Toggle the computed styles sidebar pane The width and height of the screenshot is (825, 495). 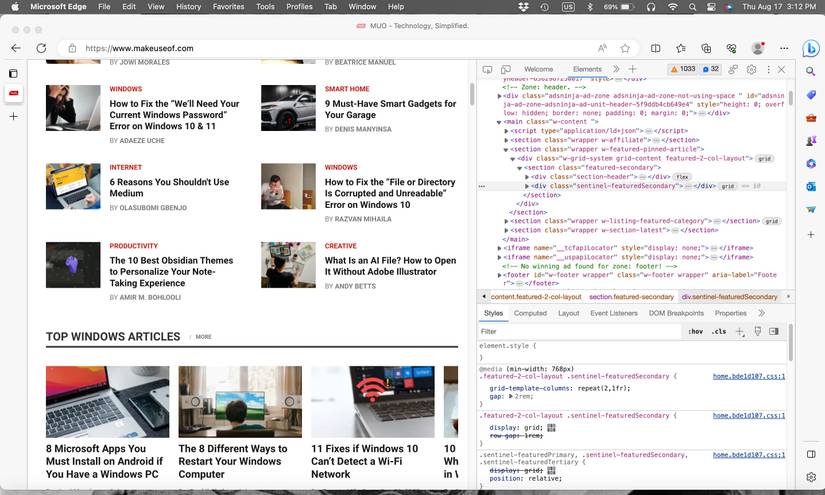click(775, 331)
